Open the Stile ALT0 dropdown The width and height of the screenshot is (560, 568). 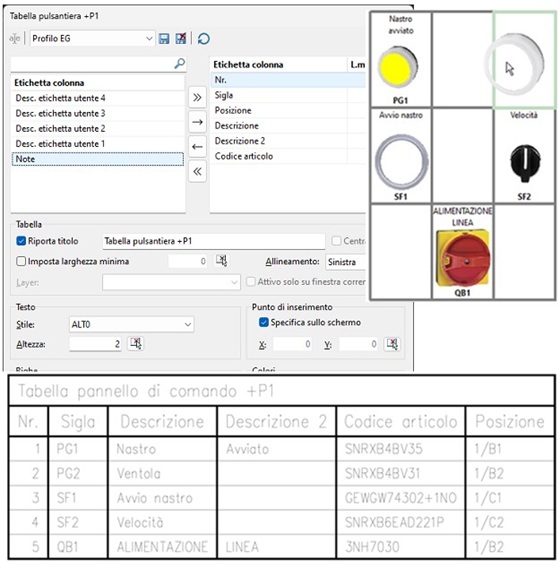pyautogui.click(x=131, y=324)
